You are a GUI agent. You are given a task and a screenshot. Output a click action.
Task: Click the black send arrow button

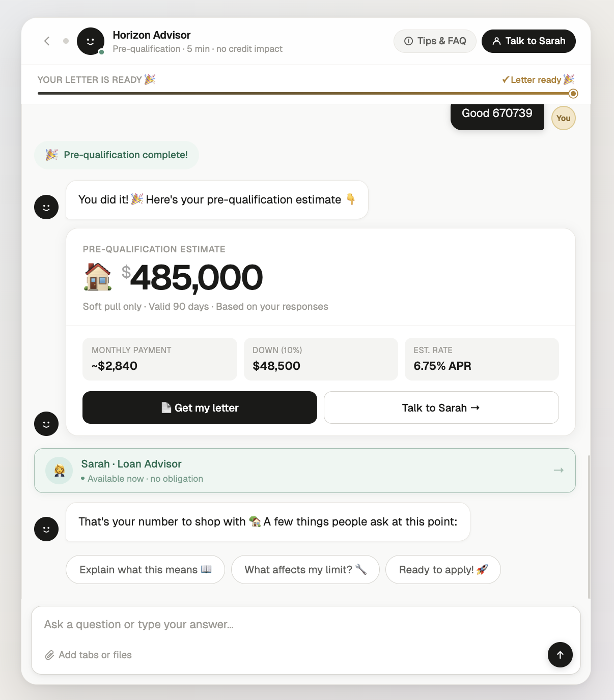(560, 655)
